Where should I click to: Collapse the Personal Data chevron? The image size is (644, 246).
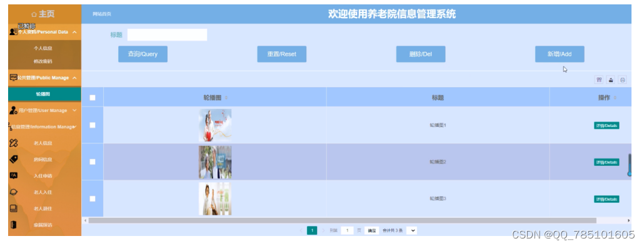(74, 32)
